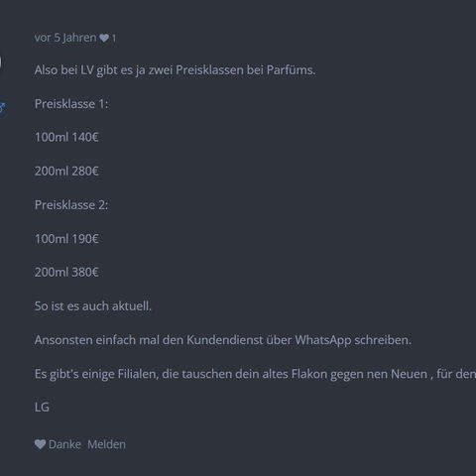Click the '100ml 190€' price line
Screen dimensions: 476x476
66,239
